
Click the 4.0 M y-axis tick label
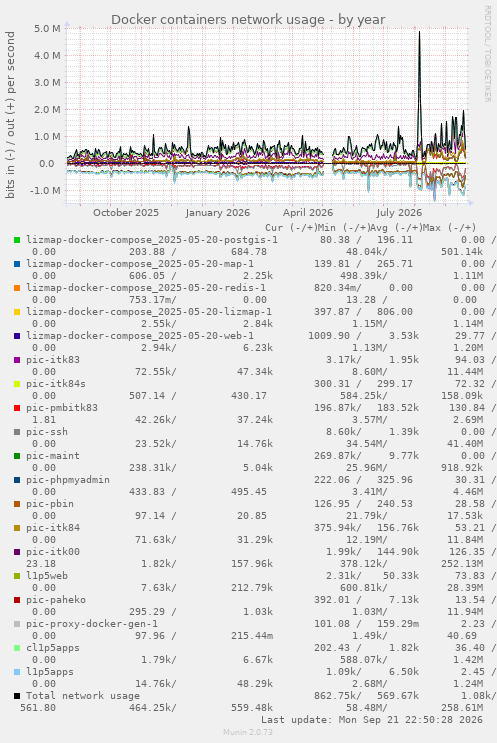pyautogui.click(x=47, y=55)
